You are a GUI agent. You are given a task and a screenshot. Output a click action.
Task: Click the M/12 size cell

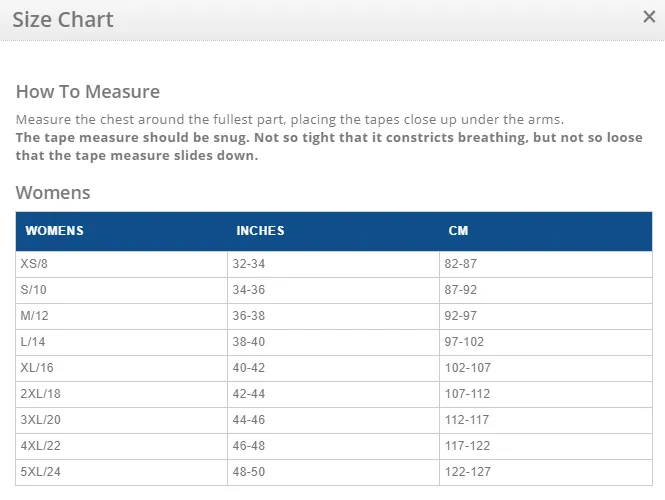(x=121, y=316)
